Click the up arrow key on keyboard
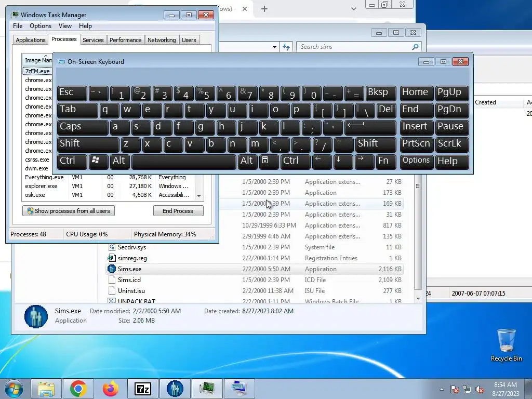This screenshot has height=399, width=532. point(343,144)
